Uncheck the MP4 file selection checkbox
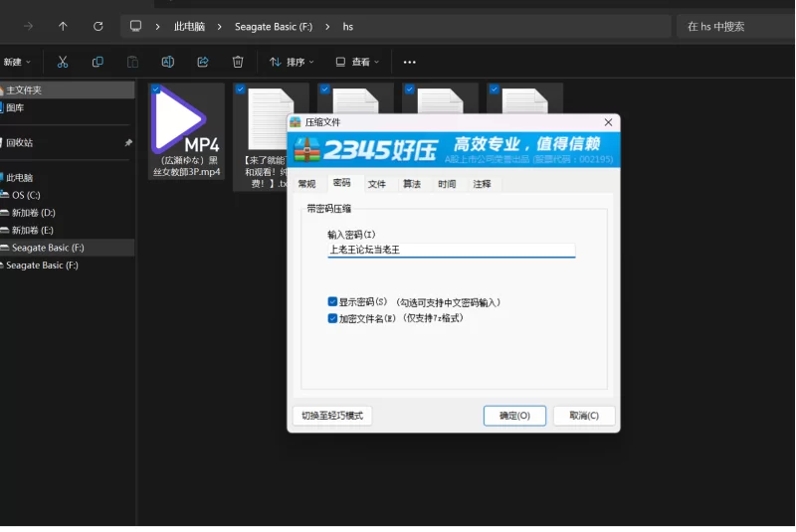This screenshot has height=532, width=796. (x=156, y=89)
